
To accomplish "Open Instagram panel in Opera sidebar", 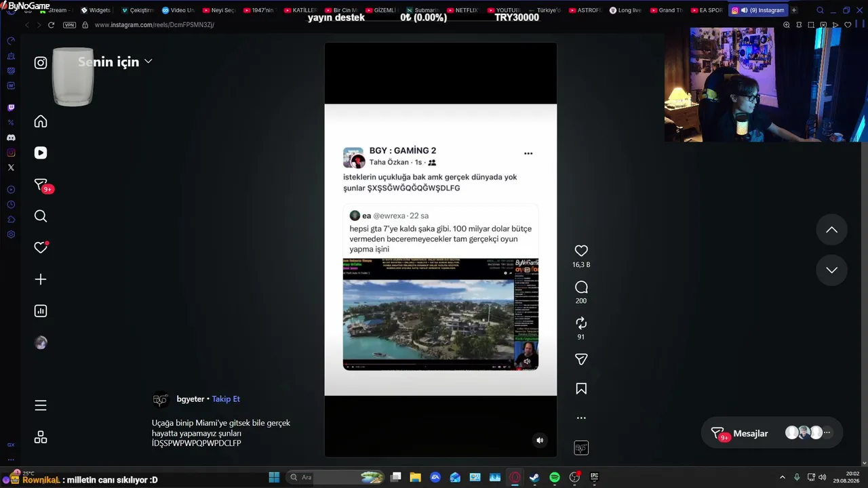I will tap(11, 152).
